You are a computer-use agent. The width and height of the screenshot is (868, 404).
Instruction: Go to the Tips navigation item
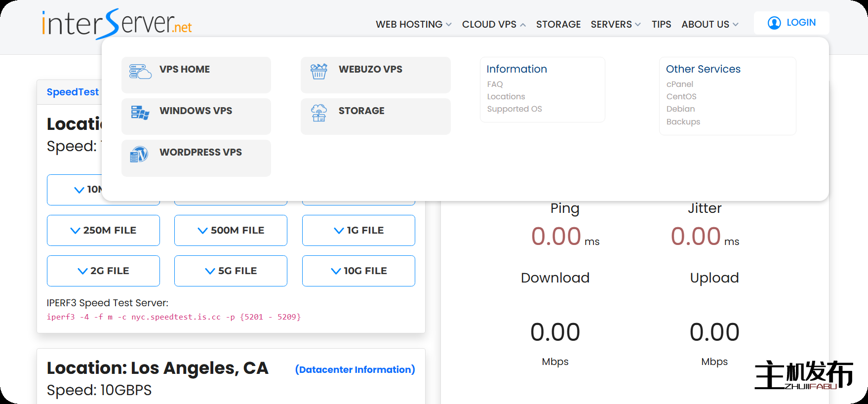(x=661, y=24)
